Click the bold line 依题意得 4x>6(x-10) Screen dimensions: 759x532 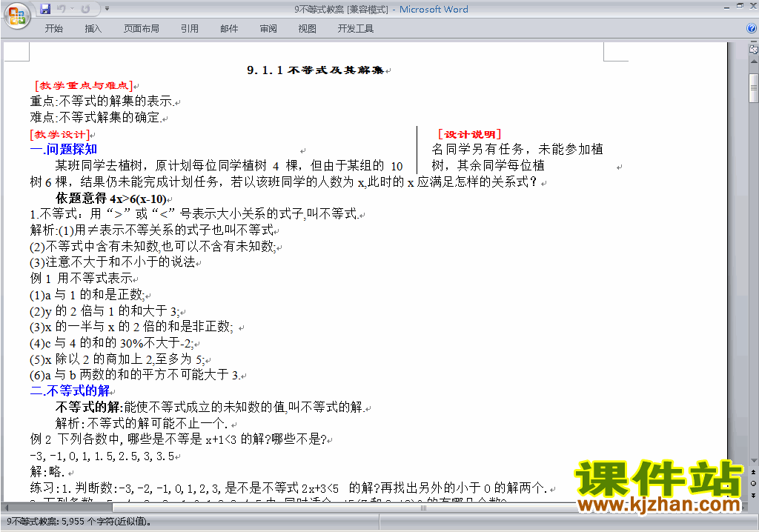pos(111,199)
